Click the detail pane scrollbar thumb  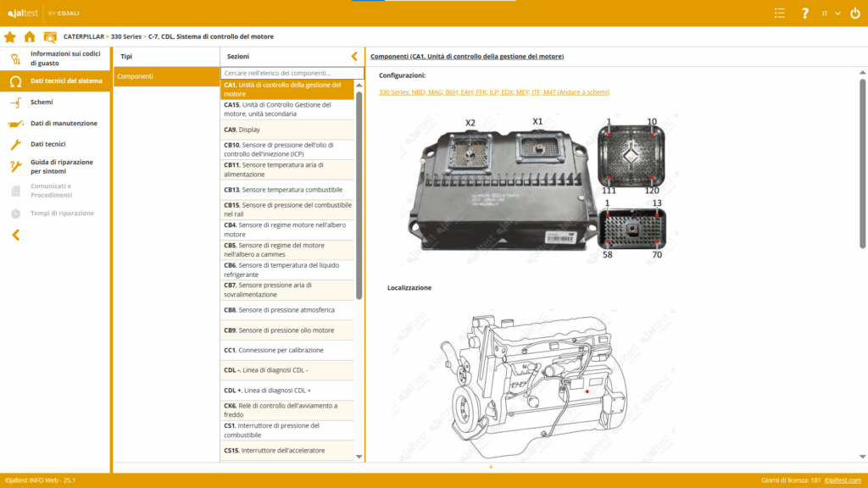tap(862, 164)
